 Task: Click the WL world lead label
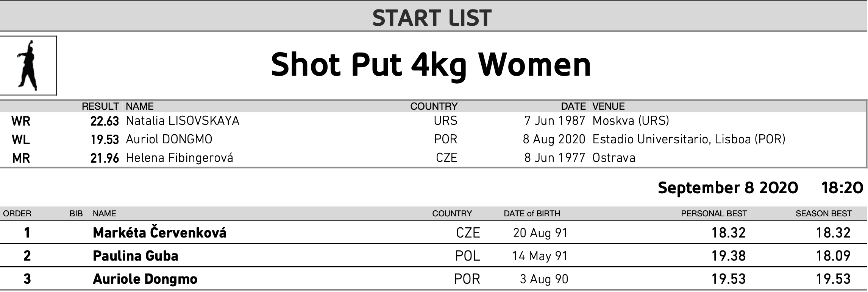tap(21, 140)
